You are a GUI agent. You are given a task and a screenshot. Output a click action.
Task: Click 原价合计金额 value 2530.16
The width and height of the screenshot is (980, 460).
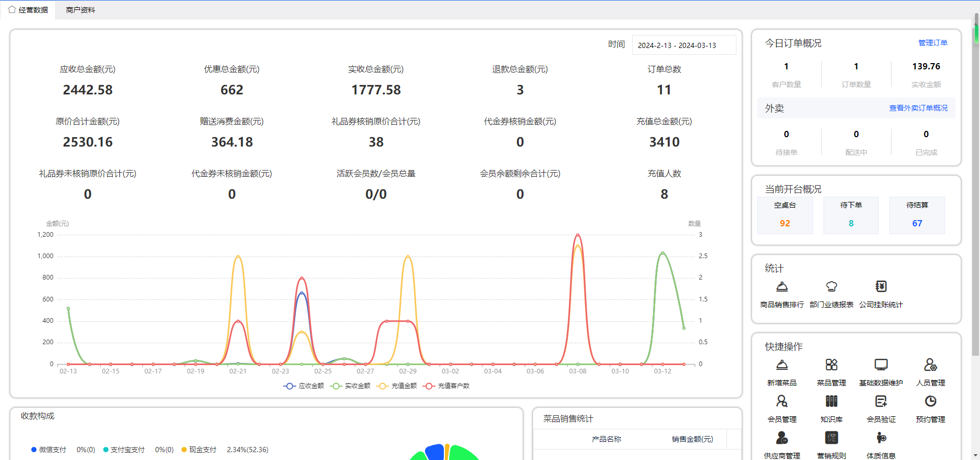(88, 142)
